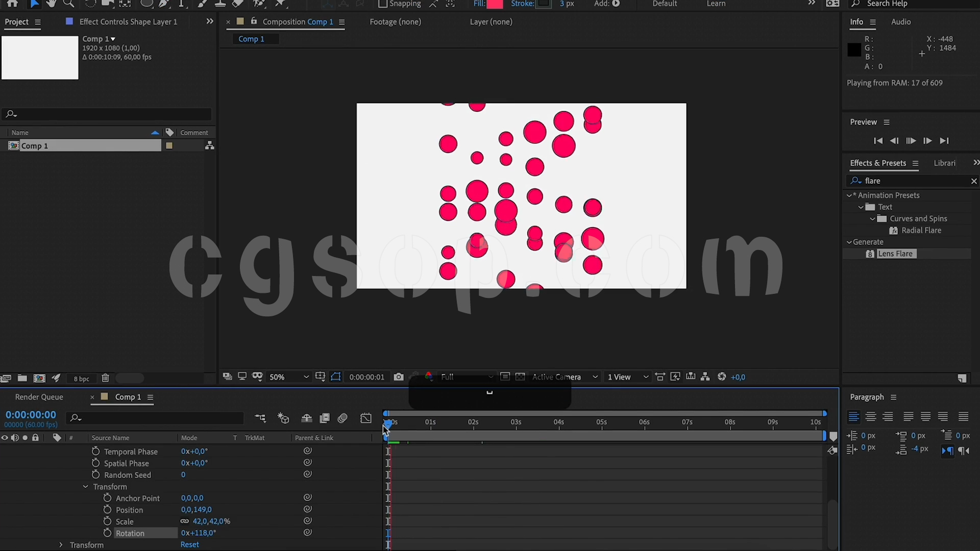Select the Lens Flare effect
The height and width of the screenshot is (551, 980).
[895, 254]
